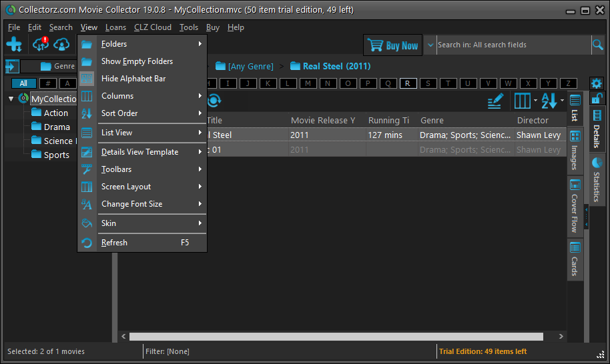610x364 pixels.
Task: Open settings gear icon on right panel
Action: pyautogui.click(x=596, y=84)
